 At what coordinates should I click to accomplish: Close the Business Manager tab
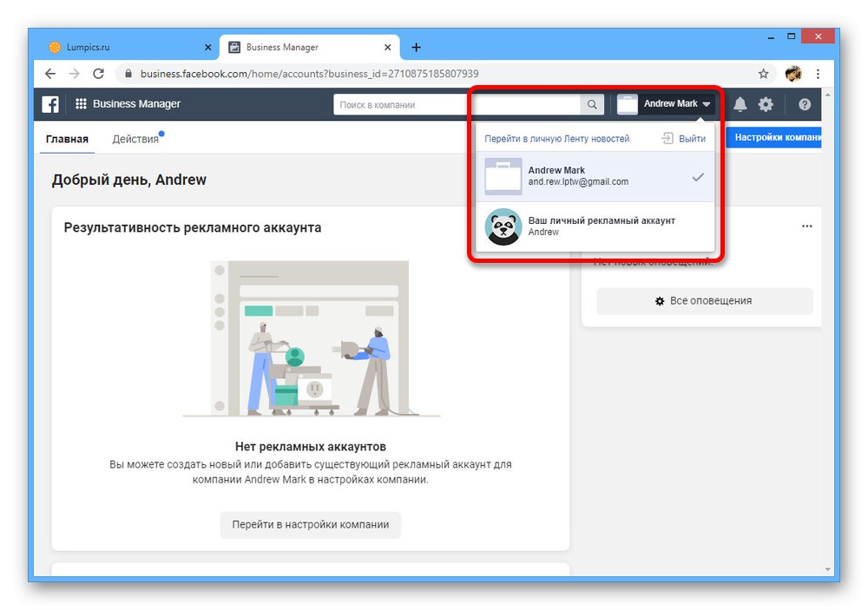(x=387, y=48)
